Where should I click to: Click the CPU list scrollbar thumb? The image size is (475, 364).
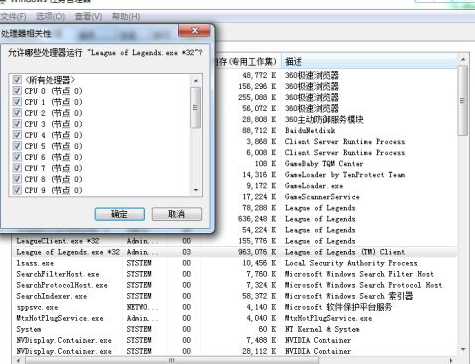tap(196, 107)
